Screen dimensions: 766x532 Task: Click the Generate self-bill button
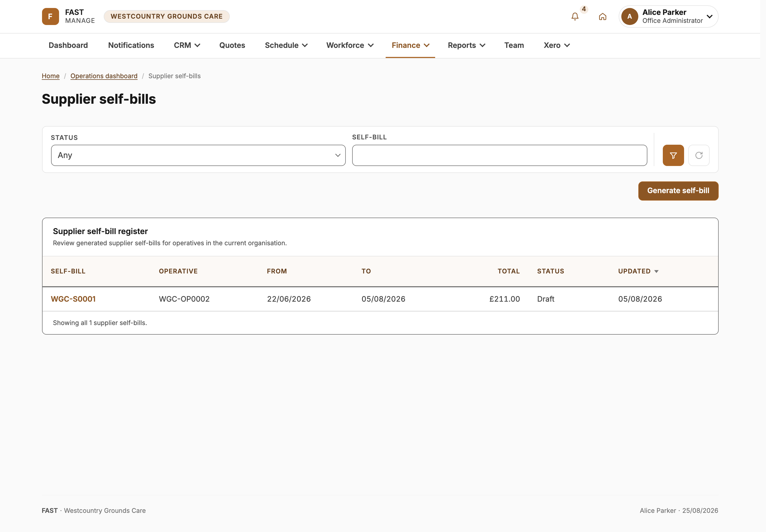(678, 191)
